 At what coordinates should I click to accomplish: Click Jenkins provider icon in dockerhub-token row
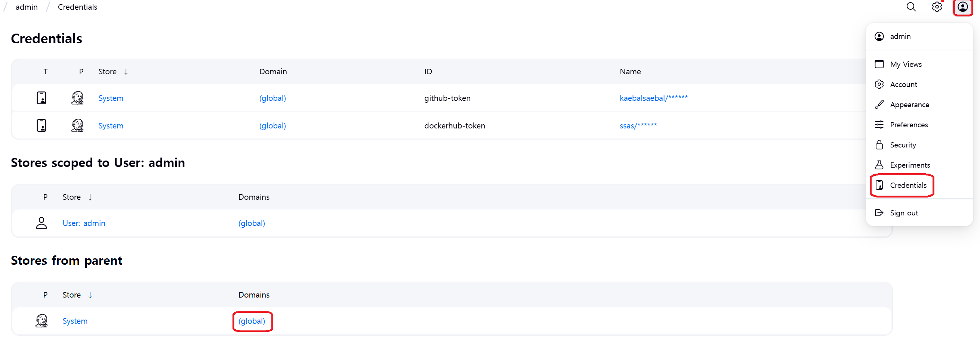(x=77, y=125)
